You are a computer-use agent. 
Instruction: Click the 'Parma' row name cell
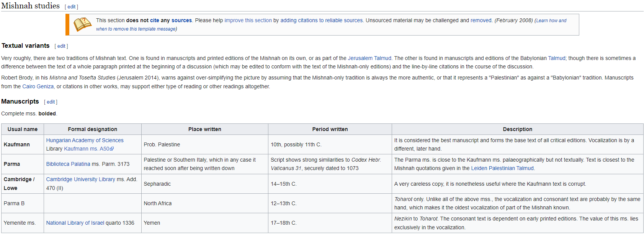coord(23,164)
